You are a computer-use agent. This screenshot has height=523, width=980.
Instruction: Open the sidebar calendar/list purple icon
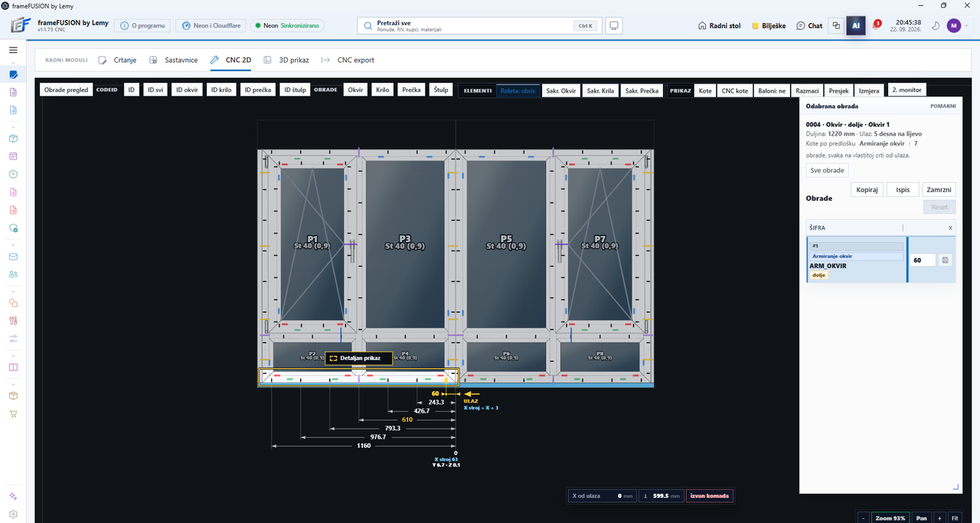click(x=13, y=156)
